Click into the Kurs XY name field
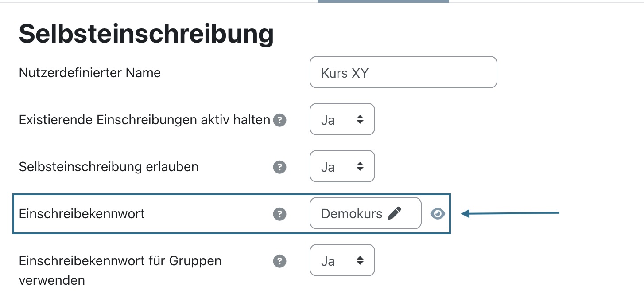644x291 pixels. 403,72
